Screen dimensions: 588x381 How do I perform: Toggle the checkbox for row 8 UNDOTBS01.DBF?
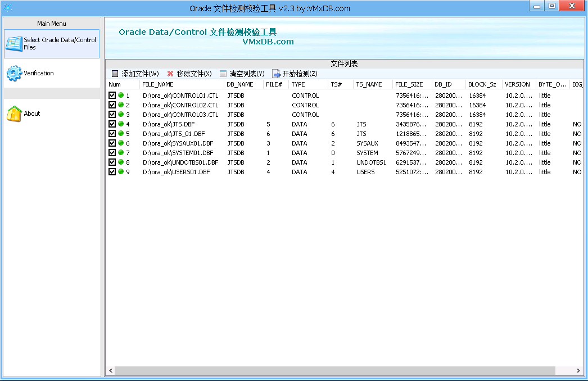112,162
